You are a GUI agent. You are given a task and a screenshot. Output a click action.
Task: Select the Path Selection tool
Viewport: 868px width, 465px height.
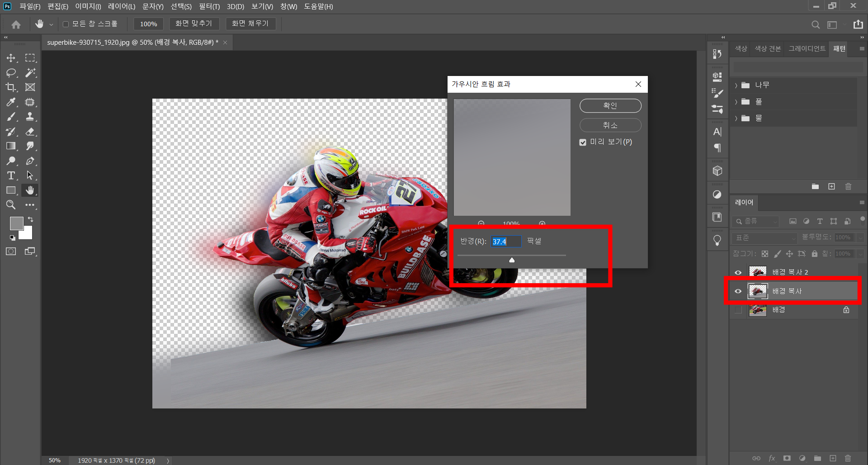click(30, 176)
